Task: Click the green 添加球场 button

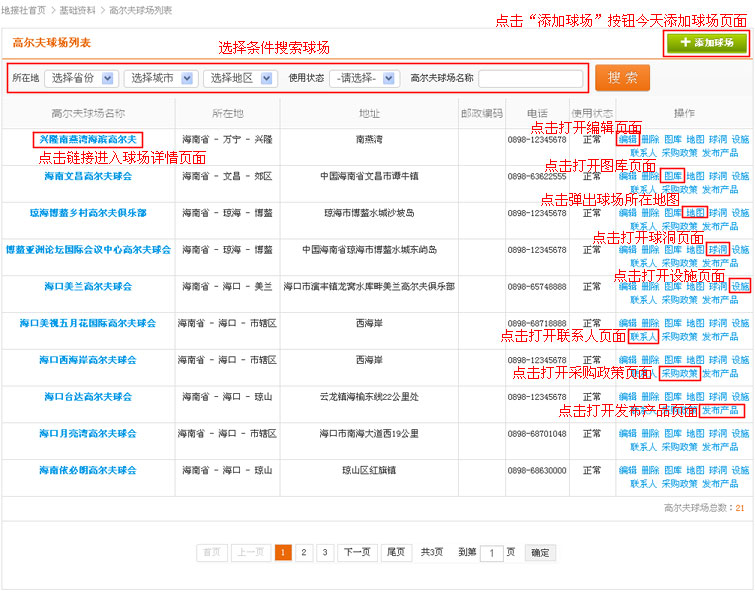Action: point(706,43)
